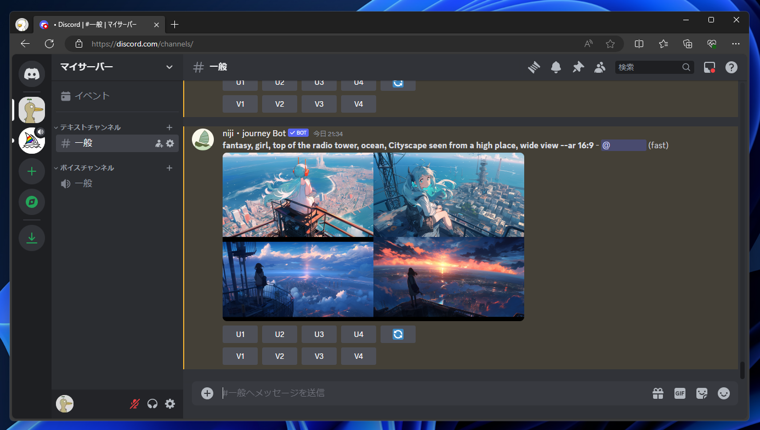Screen dimensions: 760x430
Task: Select the duck avatar server
Action: pos(32,110)
